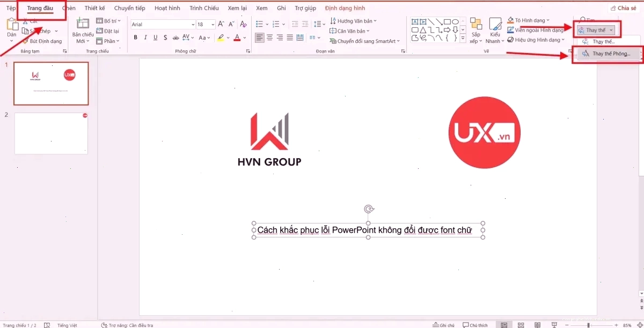Open the Căn Văn bản align text dropdown

click(350, 31)
